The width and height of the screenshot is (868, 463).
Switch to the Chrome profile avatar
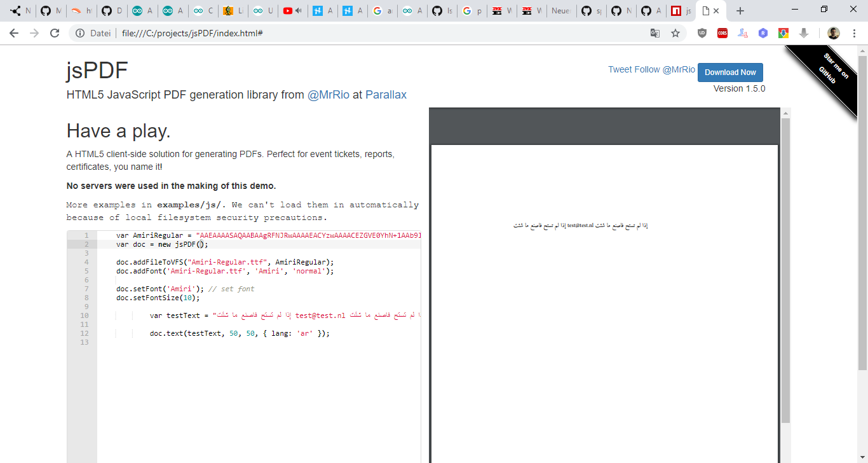point(833,32)
